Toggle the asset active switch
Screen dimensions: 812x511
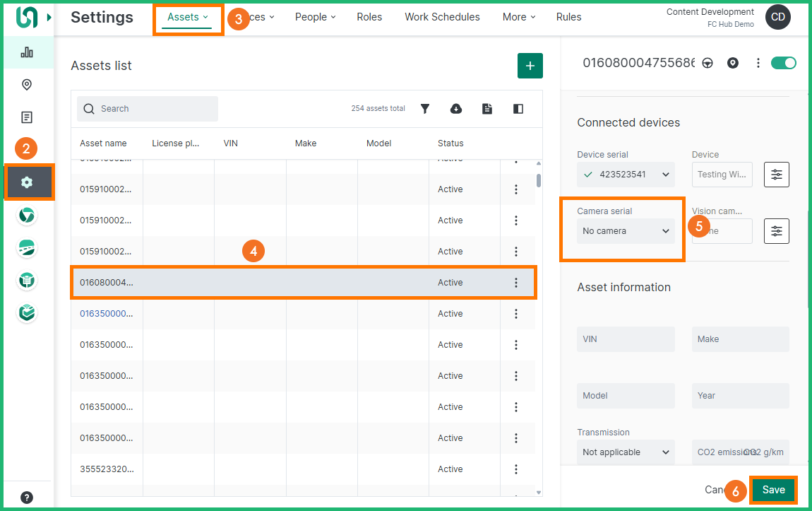783,63
